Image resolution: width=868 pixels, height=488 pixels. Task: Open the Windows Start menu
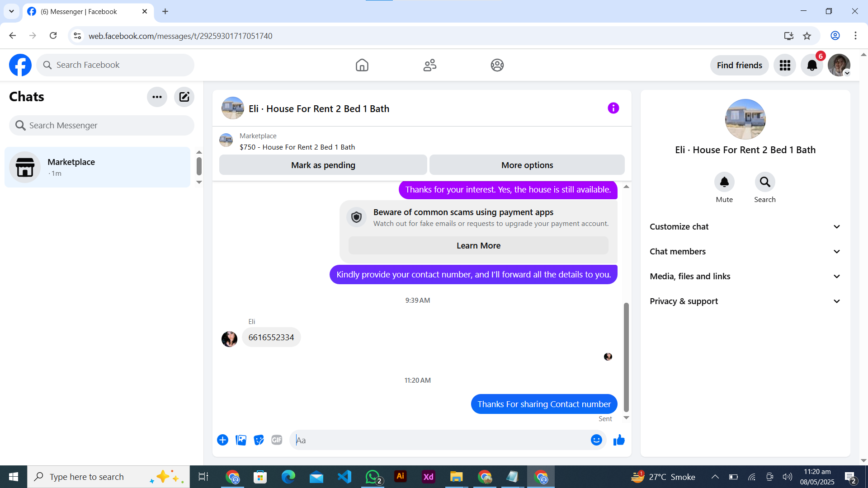[14, 477]
